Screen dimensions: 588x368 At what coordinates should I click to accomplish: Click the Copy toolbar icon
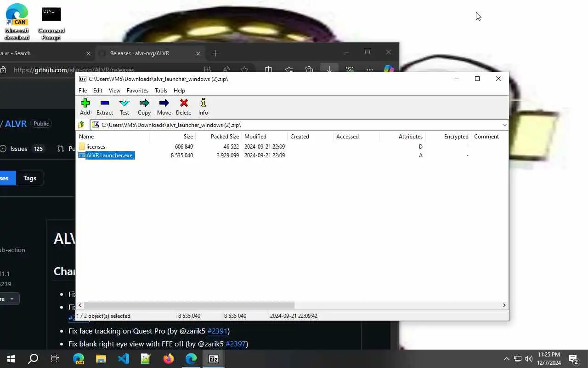tap(144, 107)
